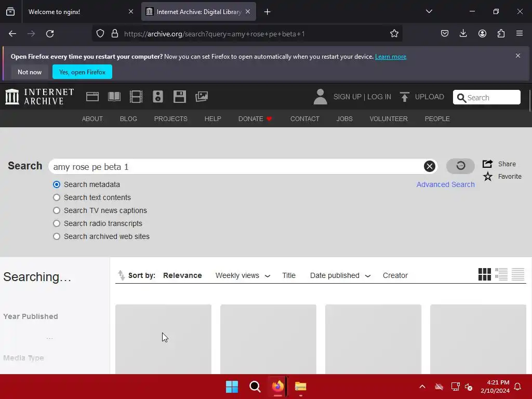Open the VOLUNTEER nav item
Screen dimensions: 532x399
click(x=389, y=119)
